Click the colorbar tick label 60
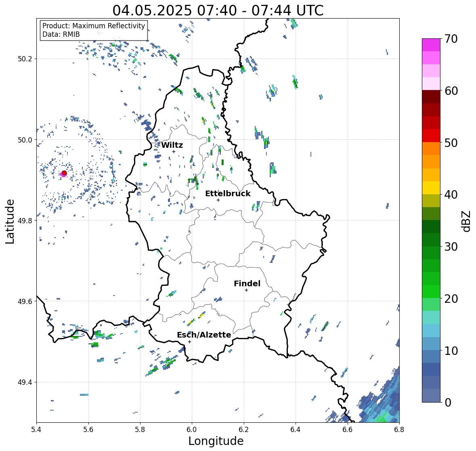The width and height of the screenshot is (476, 451). pyautogui.click(x=451, y=91)
